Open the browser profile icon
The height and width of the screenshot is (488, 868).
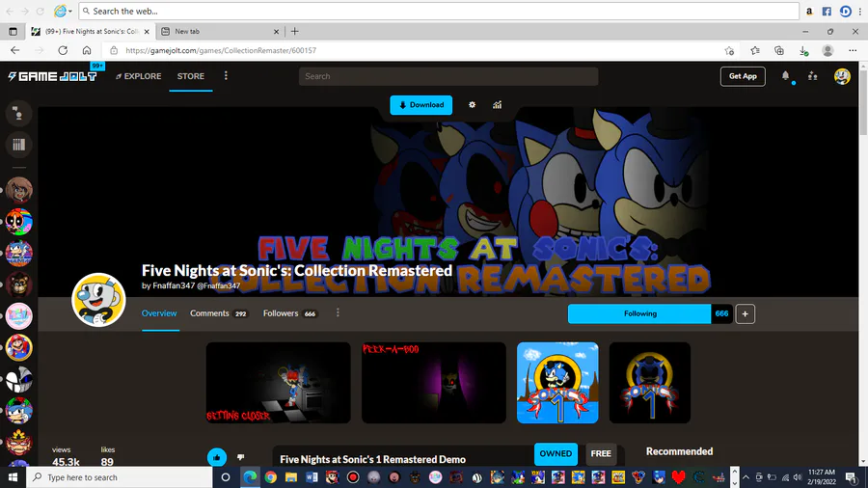tap(827, 50)
